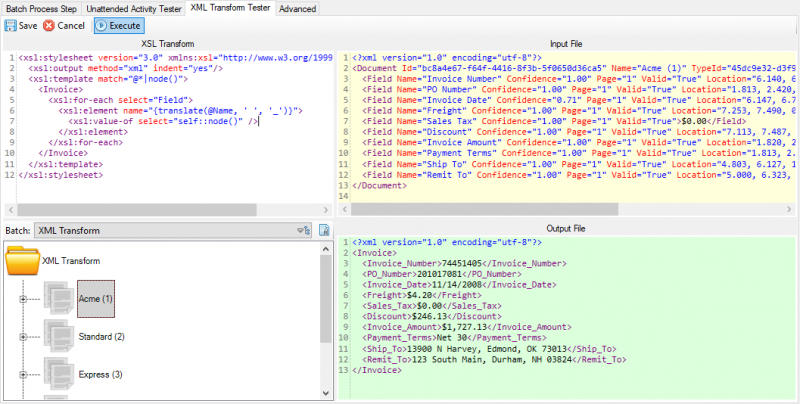The height and width of the screenshot is (404, 800).
Task: Switch to the Batch Process Step tab
Action: click(x=39, y=8)
